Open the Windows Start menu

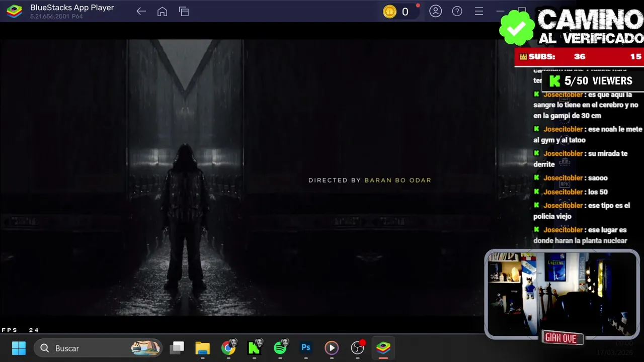(19, 348)
